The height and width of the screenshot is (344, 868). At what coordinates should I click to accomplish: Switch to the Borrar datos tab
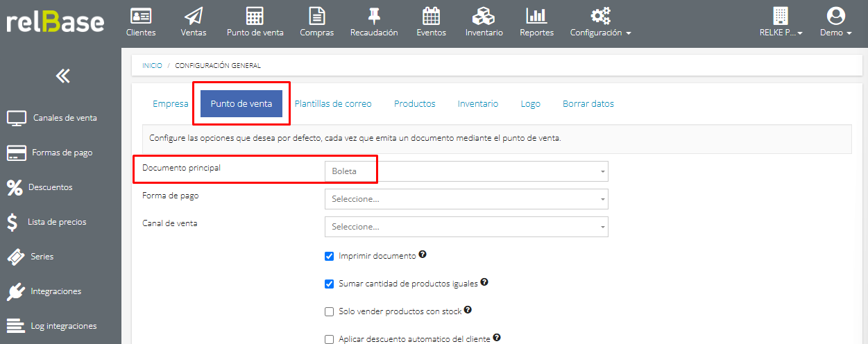588,104
